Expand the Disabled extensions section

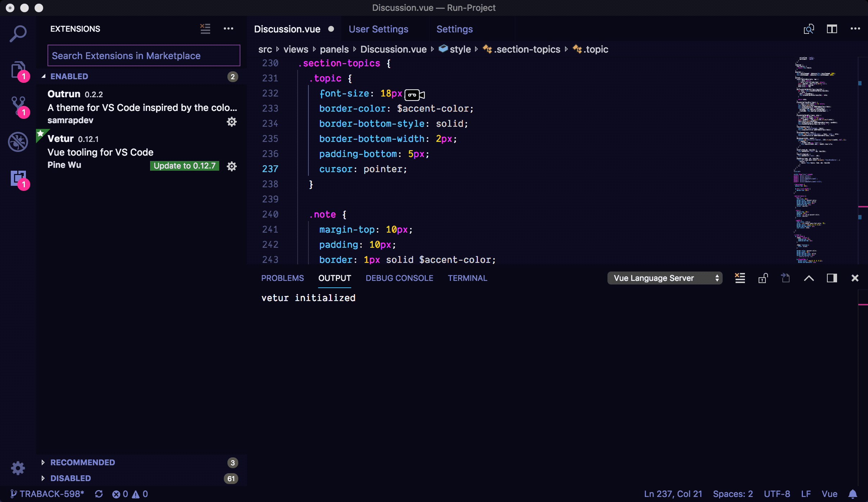[71, 478]
